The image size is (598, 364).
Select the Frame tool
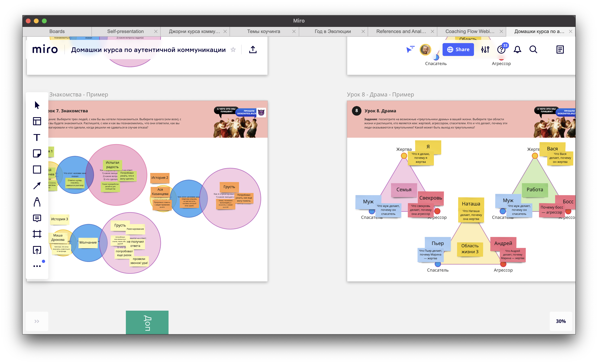[x=37, y=234]
